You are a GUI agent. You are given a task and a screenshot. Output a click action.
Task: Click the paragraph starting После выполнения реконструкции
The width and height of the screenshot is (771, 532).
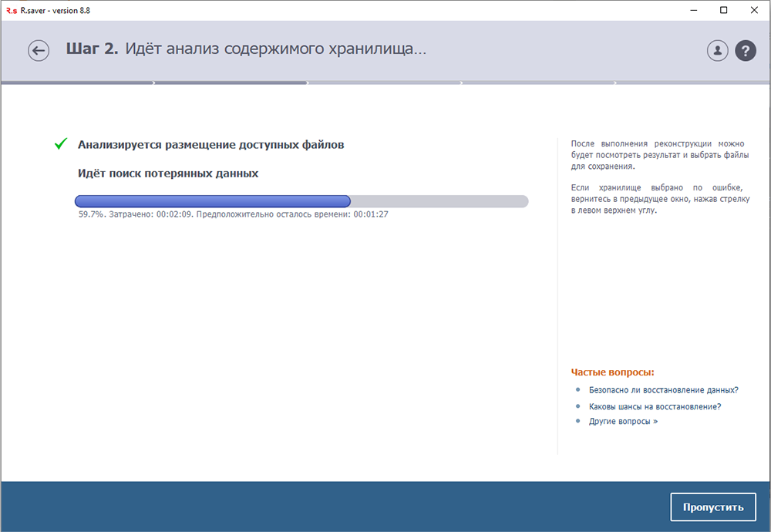click(x=660, y=155)
